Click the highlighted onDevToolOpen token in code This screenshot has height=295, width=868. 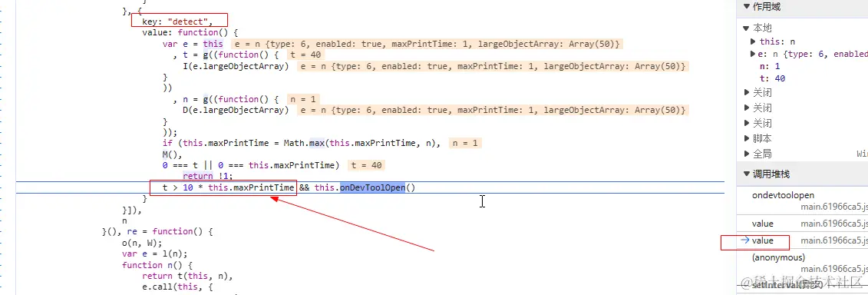click(372, 187)
